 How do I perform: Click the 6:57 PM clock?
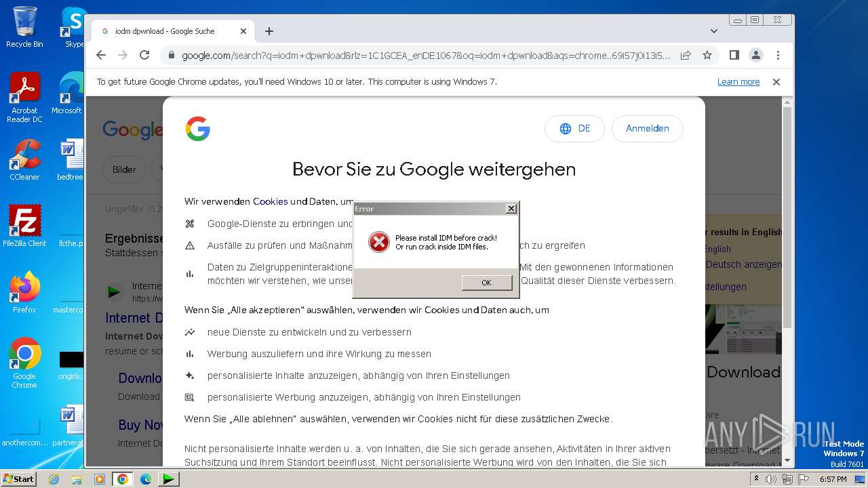(833, 479)
